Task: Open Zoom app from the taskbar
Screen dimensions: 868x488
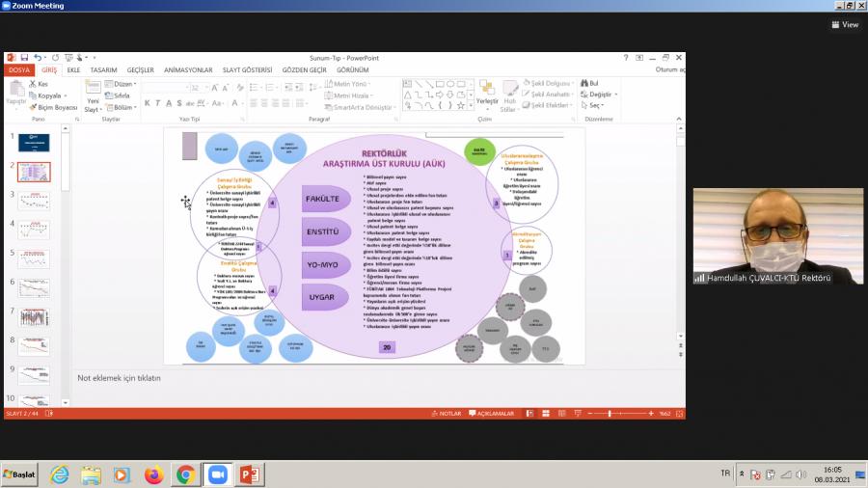Action: [217, 474]
